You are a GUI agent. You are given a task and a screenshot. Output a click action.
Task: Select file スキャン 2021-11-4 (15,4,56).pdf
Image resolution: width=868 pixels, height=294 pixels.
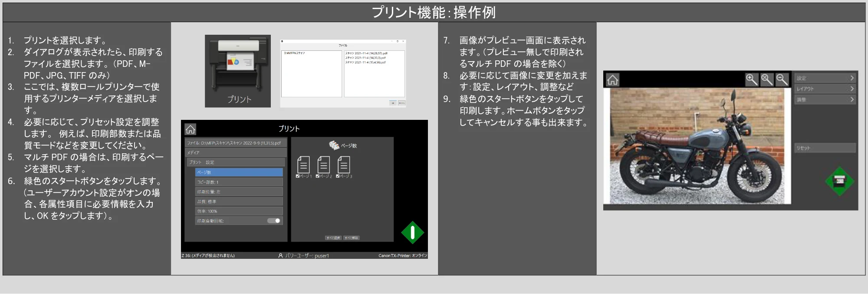pyautogui.click(x=365, y=62)
